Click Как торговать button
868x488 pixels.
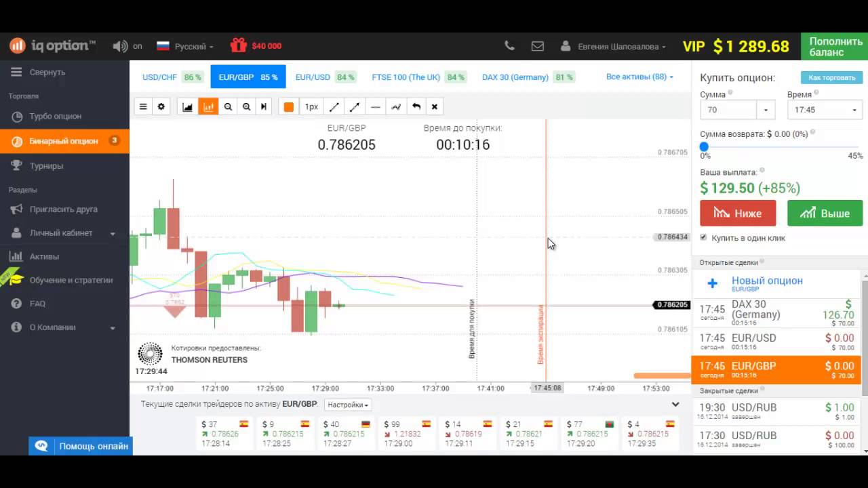[x=831, y=77]
